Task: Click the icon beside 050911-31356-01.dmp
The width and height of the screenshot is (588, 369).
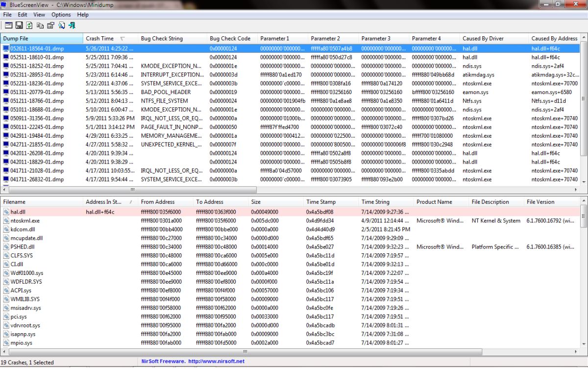Action: pyautogui.click(x=6, y=119)
